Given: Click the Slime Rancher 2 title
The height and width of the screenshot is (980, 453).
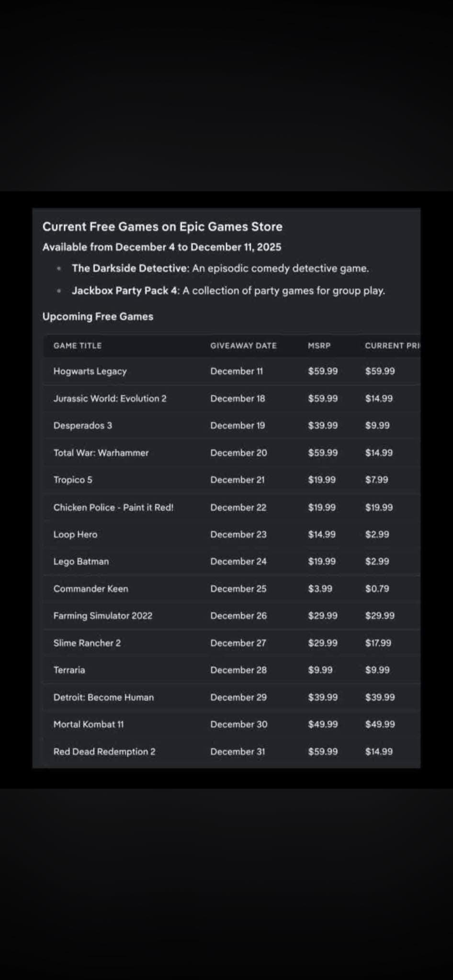Looking at the screenshot, I should (87, 643).
